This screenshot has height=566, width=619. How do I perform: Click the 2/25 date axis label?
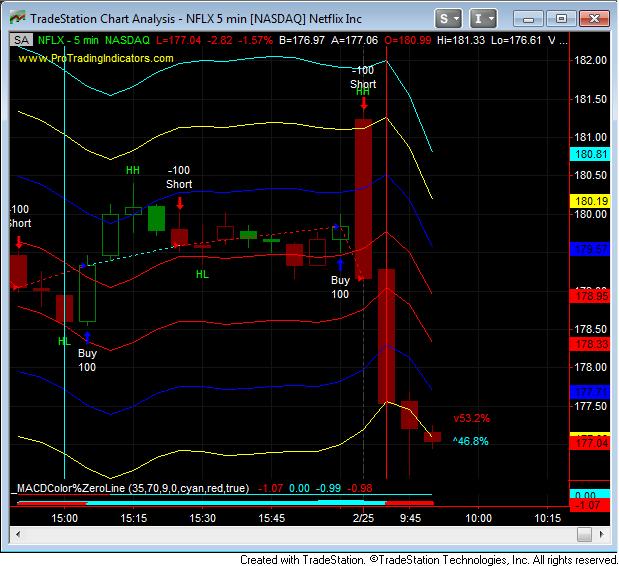(x=363, y=518)
